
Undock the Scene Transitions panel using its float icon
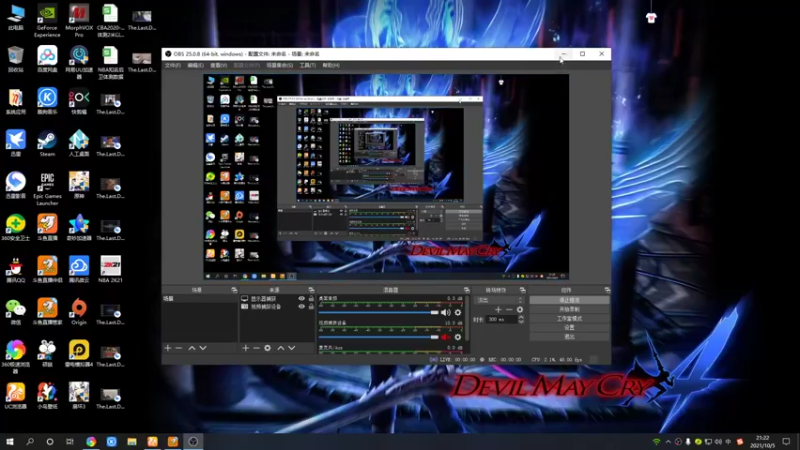(522, 290)
